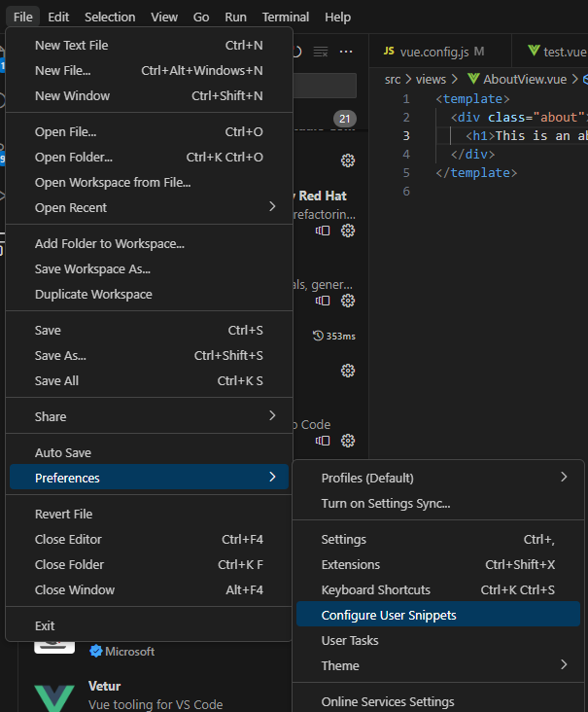Image resolution: width=588 pixels, height=712 pixels.
Task: Choose Save Workspace As...
Action: tap(149, 268)
